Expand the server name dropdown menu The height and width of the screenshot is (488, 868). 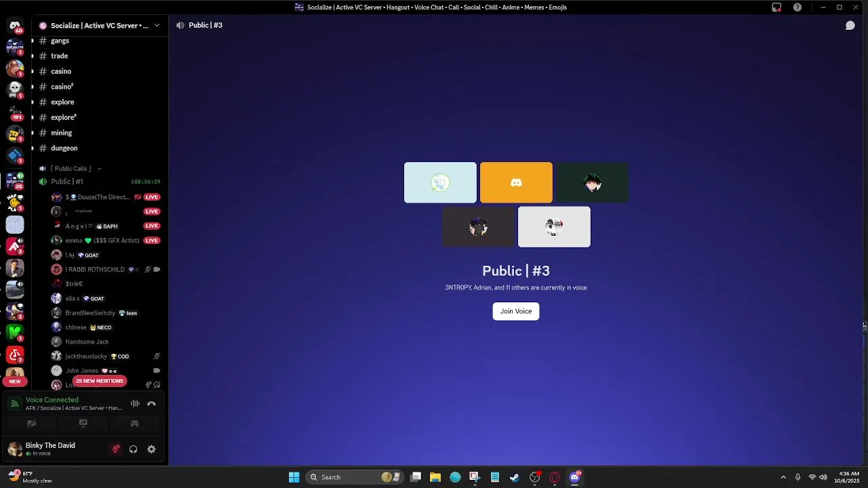[157, 26]
